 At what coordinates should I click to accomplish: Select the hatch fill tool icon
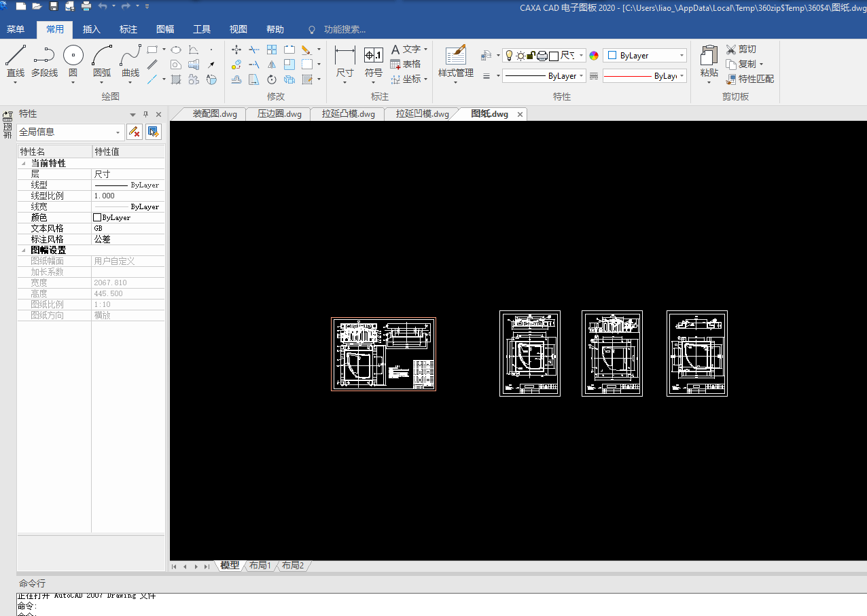pyautogui.click(x=175, y=79)
